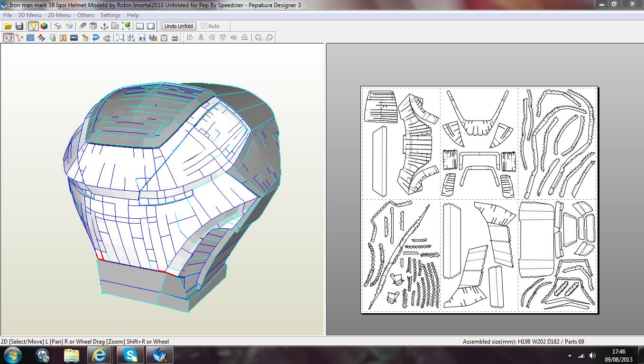Click the HP icon on the taskbar
Image resolution: width=644 pixels, height=364 pixels.
[x=43, y=355]
